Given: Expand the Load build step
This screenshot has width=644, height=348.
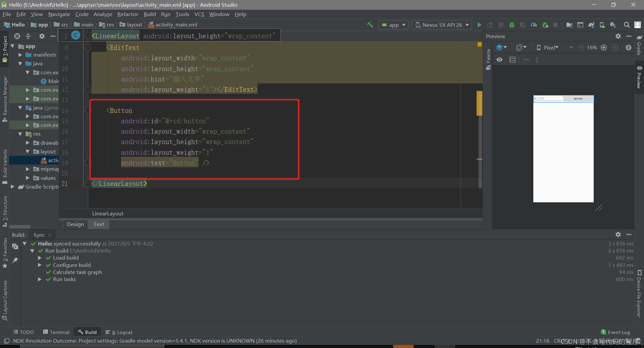Looking at the screenshot, I should [40, 258].
